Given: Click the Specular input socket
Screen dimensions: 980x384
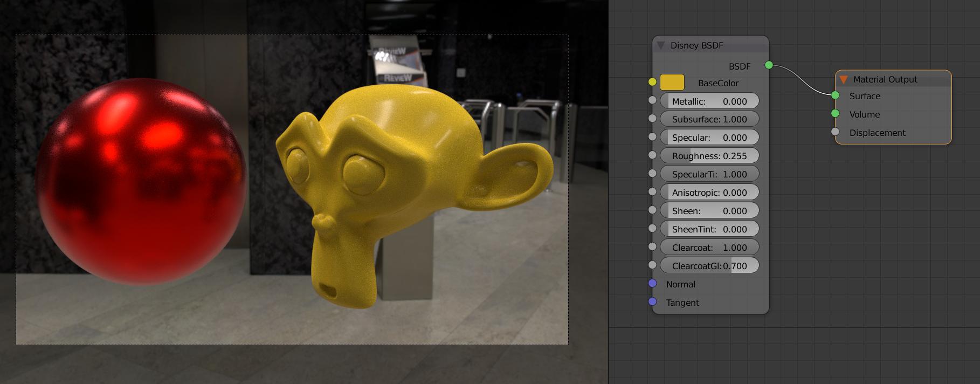Looking at the screenshot, I should [652, 137].
